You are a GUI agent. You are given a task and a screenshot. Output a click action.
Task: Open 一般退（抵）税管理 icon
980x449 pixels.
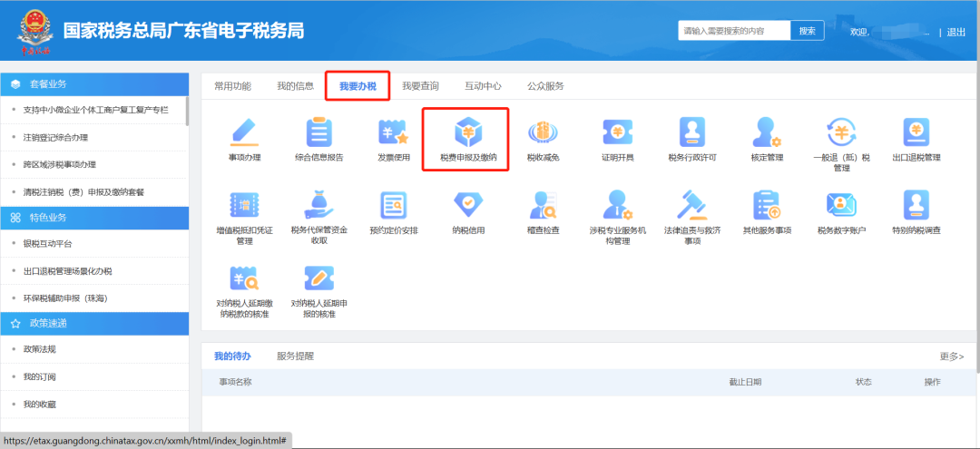tap(841, 132)
